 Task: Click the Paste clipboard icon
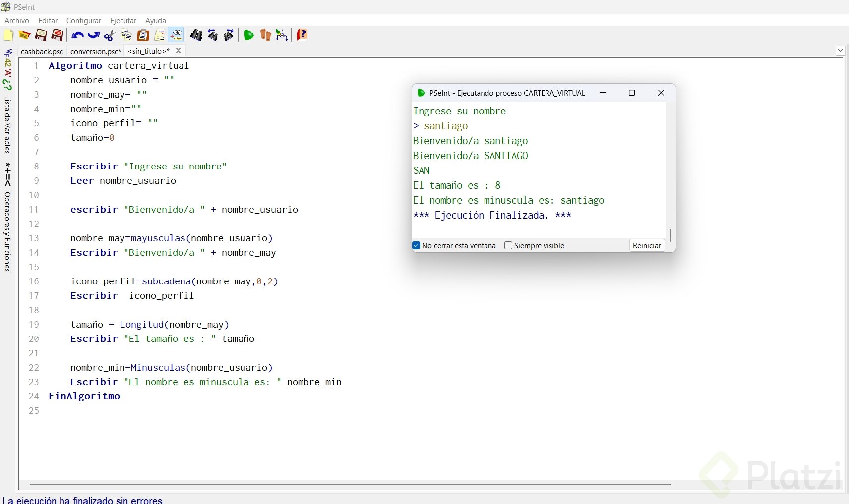coord(143,35)
